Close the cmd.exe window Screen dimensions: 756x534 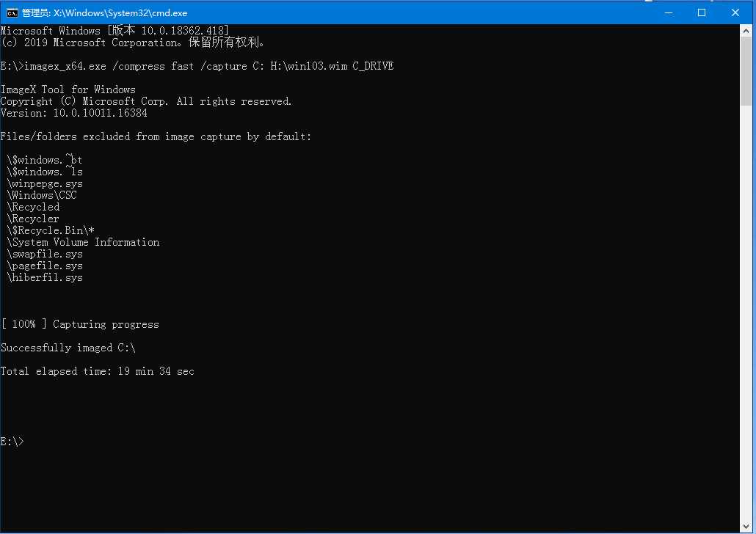point(735,12)
